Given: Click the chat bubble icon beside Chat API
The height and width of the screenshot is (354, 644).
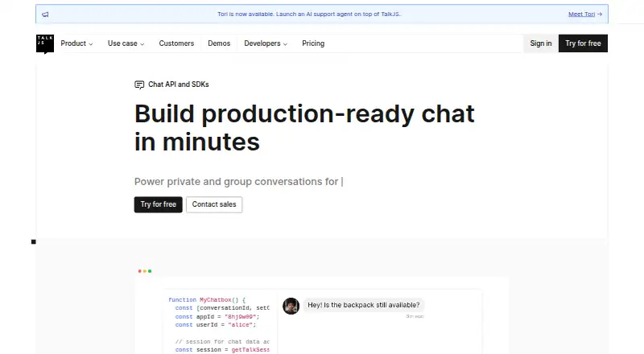Looking at the screenshot, I should pos(139,84).
